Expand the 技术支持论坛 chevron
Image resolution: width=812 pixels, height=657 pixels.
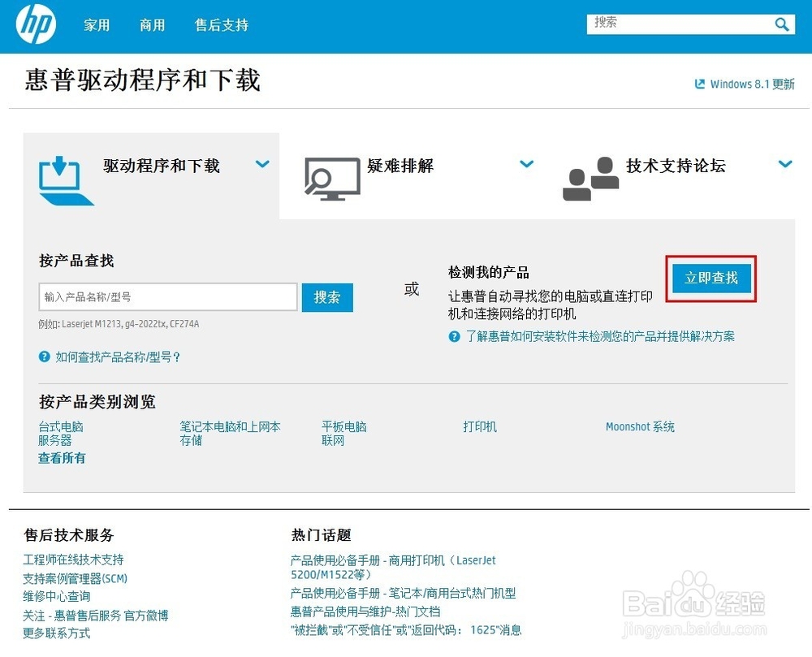[785, 164]
